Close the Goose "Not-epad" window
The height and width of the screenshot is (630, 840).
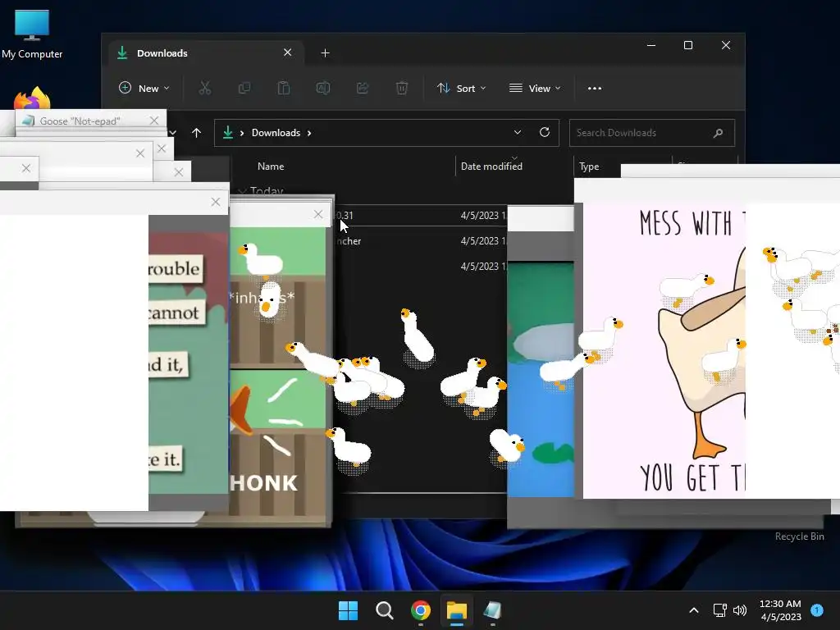pyautogui.click(x=154, y=121)
